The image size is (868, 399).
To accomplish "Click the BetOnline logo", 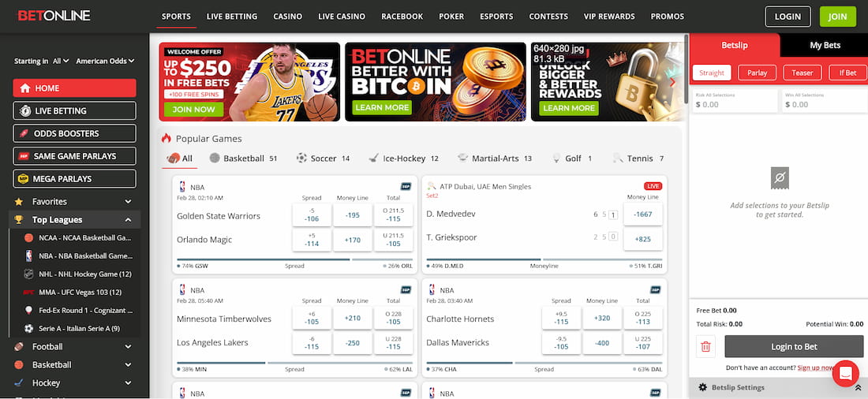I will (54, 16).
